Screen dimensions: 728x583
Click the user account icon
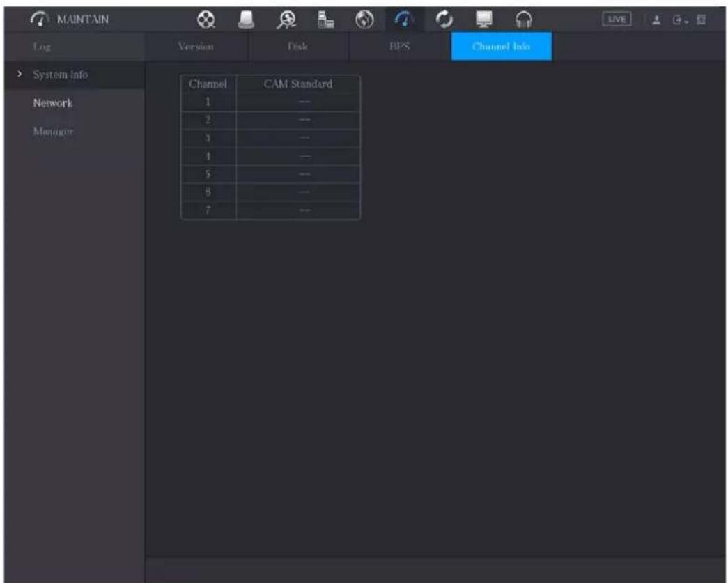click(656, 20)
